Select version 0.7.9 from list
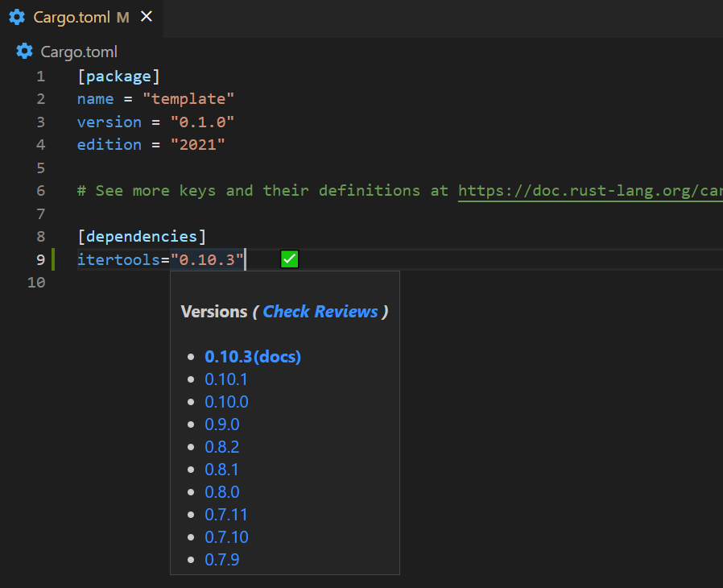723x588 pixels. 221,560
